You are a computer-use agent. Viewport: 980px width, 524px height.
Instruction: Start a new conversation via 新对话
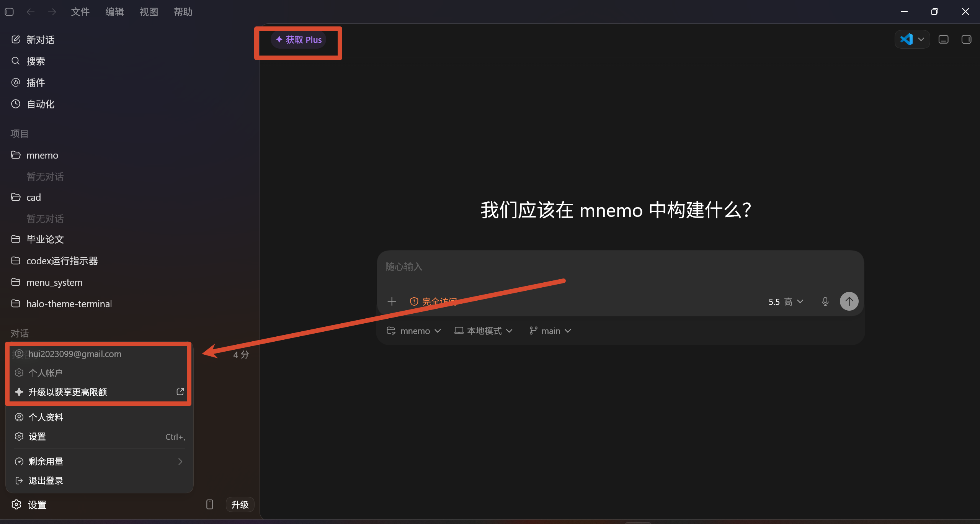click(x=33, y=40)
